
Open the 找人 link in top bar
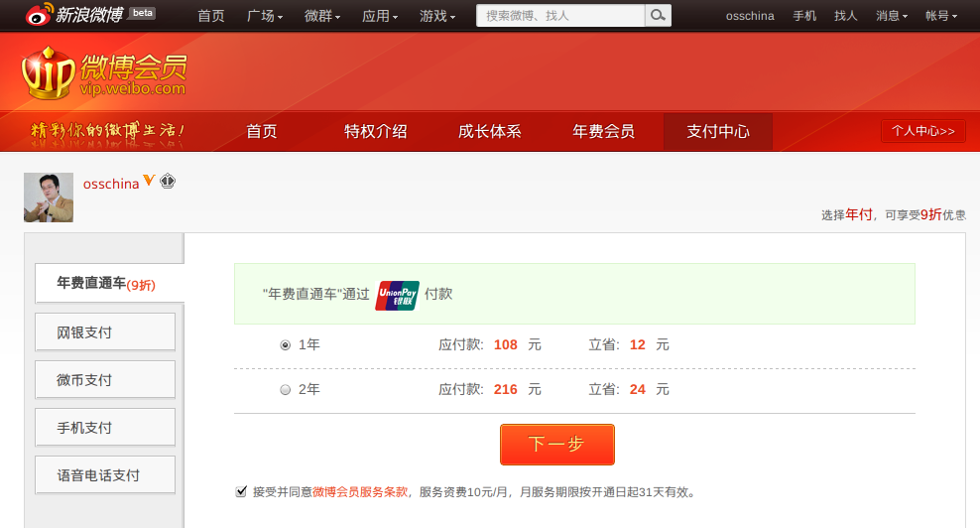pyautogui.click(x=846, y=16)
